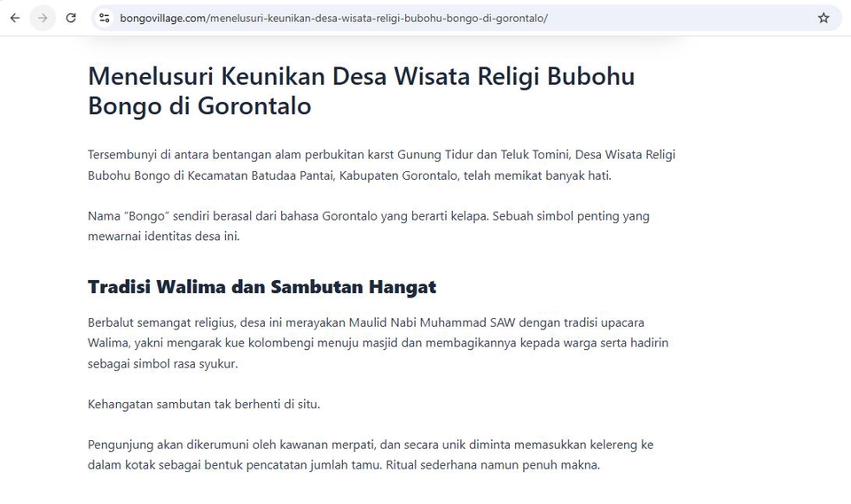This screenshot has height=504, width=851.
Task: Click the sentence Ritual sederhana namun penuh makna
Action: (x=493, y=465)
